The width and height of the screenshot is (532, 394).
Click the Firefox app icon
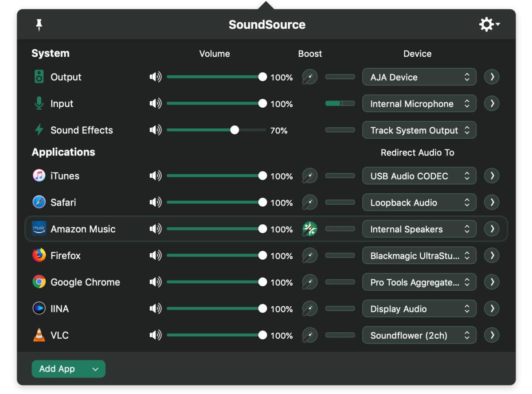39,255
